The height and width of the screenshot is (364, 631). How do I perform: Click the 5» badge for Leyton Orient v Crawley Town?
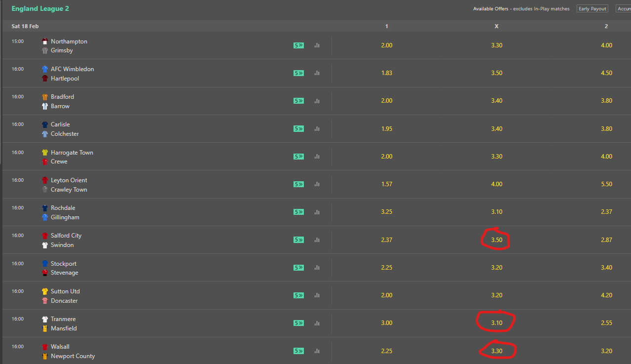[298, 184]
